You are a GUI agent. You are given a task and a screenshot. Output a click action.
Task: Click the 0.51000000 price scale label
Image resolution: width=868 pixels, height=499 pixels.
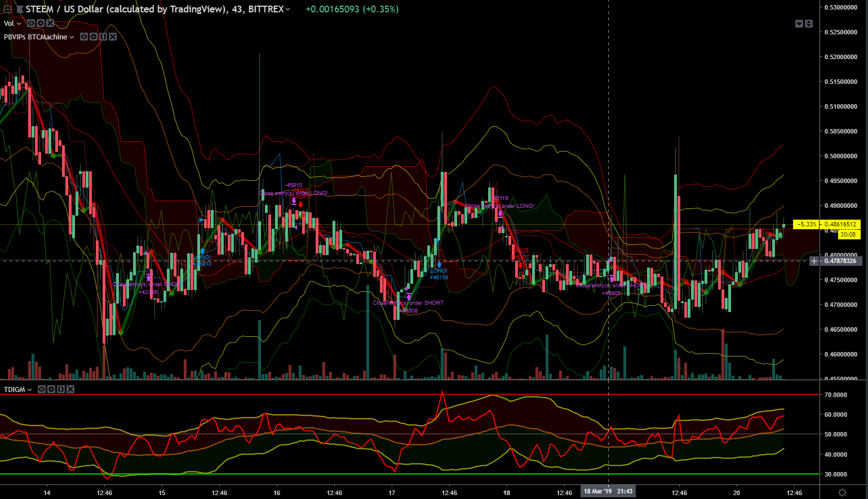tap(841, 106)
